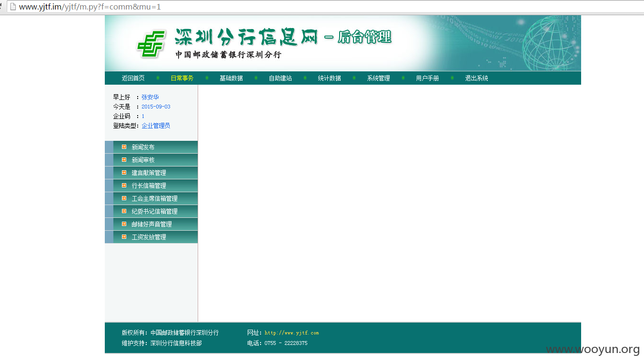Go back via 返回首页 in the navigation bar
This screenshot has width=644, height=363.
133,78
